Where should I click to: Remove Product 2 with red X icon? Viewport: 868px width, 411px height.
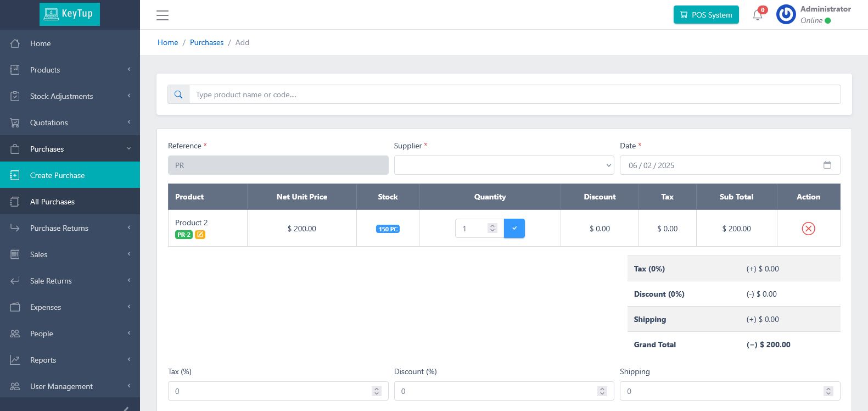click(808, 229)
